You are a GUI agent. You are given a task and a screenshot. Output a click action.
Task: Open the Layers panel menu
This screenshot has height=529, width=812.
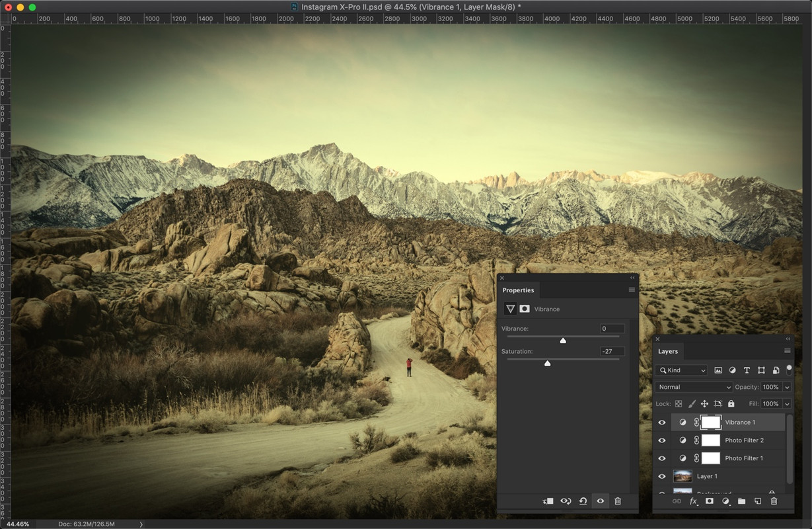(788, 350)
